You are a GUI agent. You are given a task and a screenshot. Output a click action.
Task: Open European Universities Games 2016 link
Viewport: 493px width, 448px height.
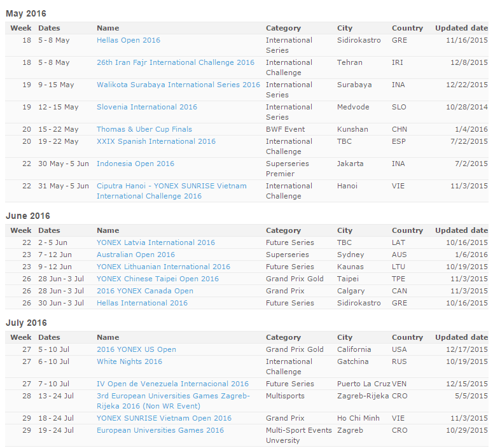(x=160, y=430)
